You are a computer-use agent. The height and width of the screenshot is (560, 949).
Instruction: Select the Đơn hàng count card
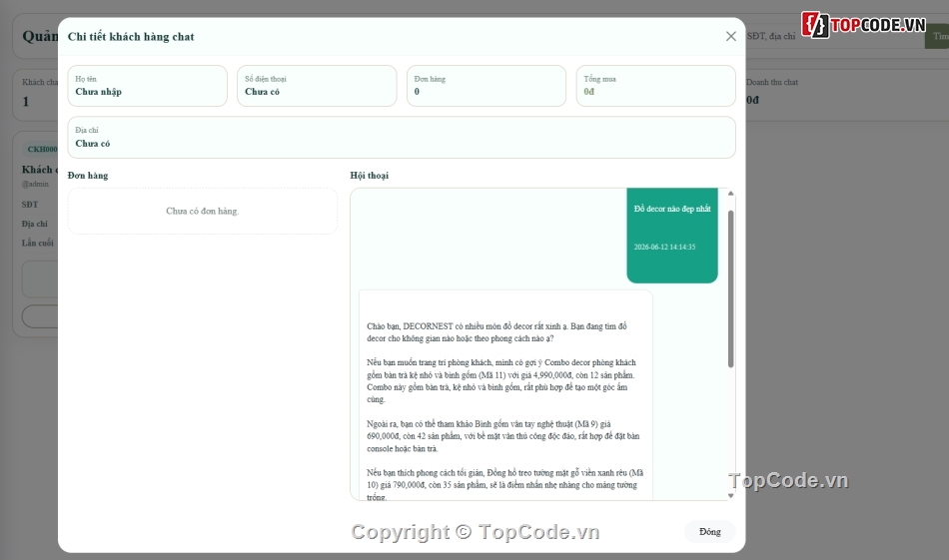pyautogui.click(x=486, y=86)
